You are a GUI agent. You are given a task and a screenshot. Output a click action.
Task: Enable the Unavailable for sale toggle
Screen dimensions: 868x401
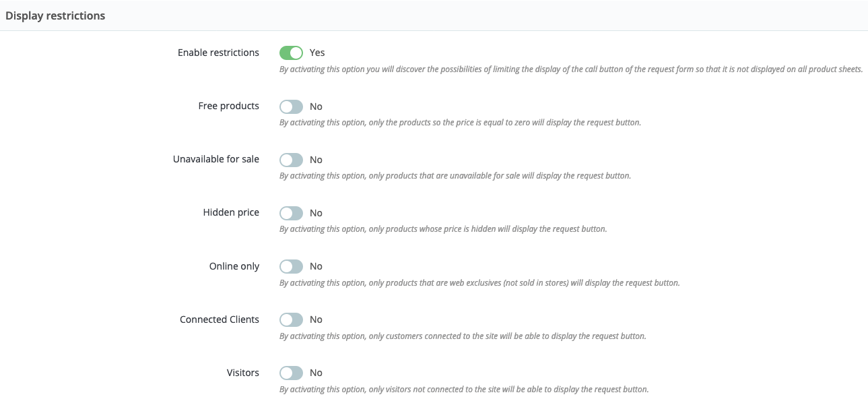coord(291,160)
